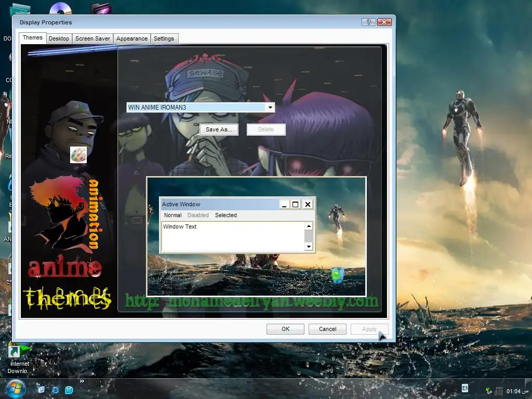Click the Delete button
The height and width of the screenshot is (399, 532).
point(266,129)
